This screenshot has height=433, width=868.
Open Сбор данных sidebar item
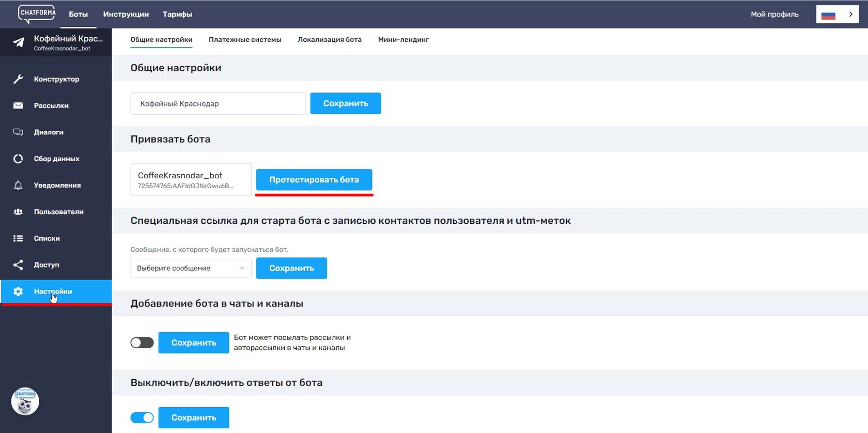(x=56, y=159)
